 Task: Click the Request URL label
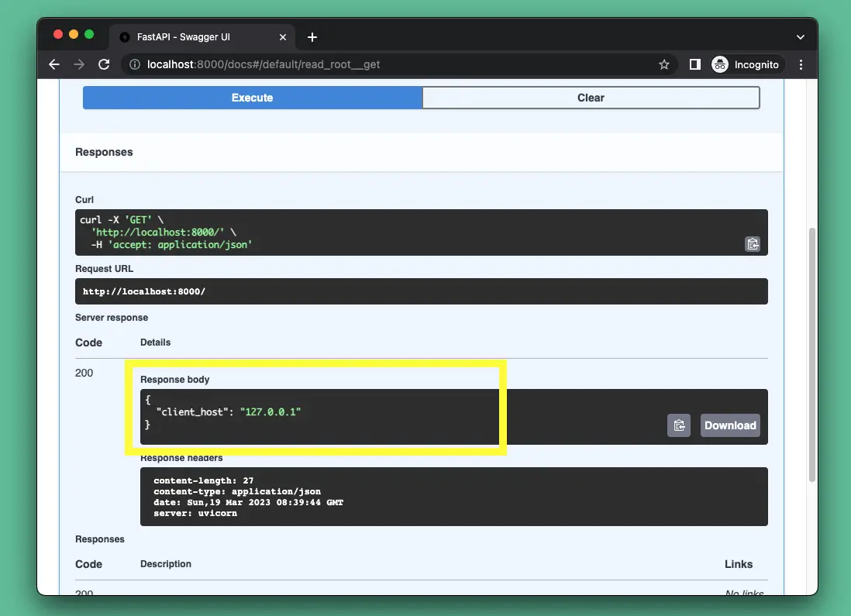coord(104,269)
